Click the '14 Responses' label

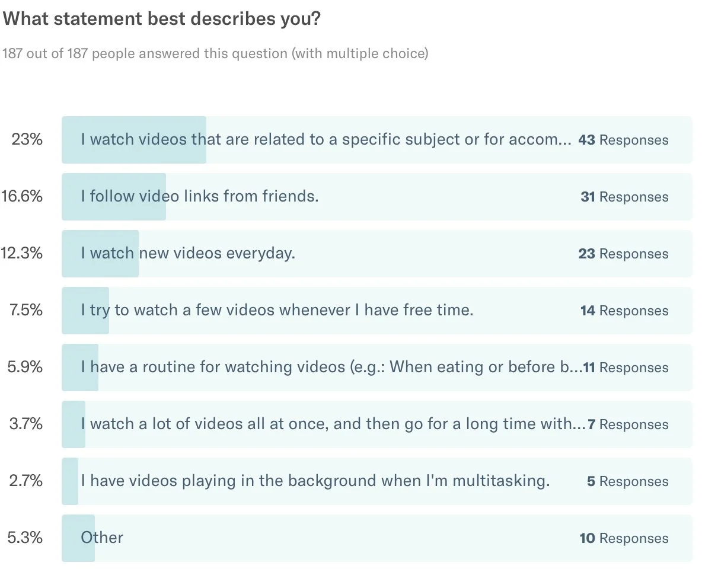tap(624, 310)
